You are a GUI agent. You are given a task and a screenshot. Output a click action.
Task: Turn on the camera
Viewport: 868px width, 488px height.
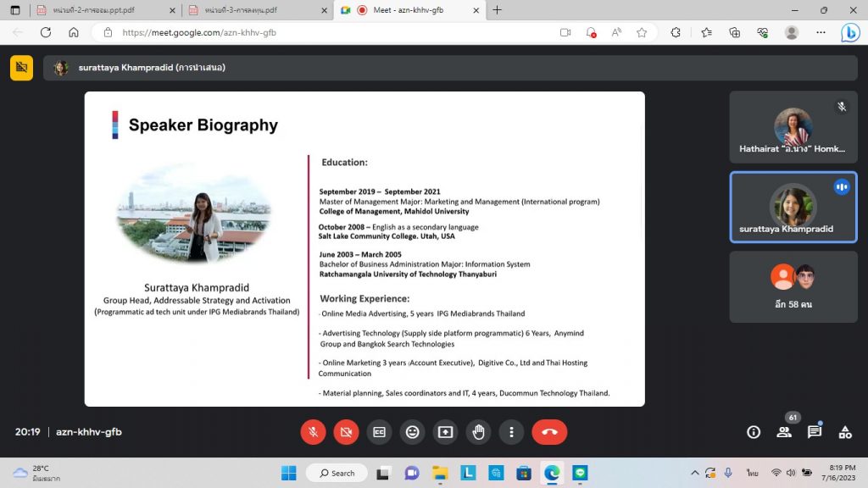click(x=346, y=432)
